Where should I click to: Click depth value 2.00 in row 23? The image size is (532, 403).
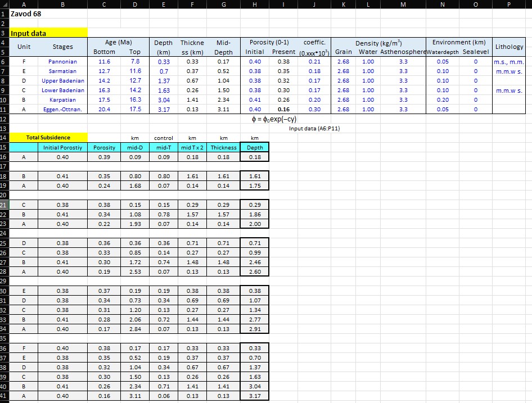[x=255, y=224]
